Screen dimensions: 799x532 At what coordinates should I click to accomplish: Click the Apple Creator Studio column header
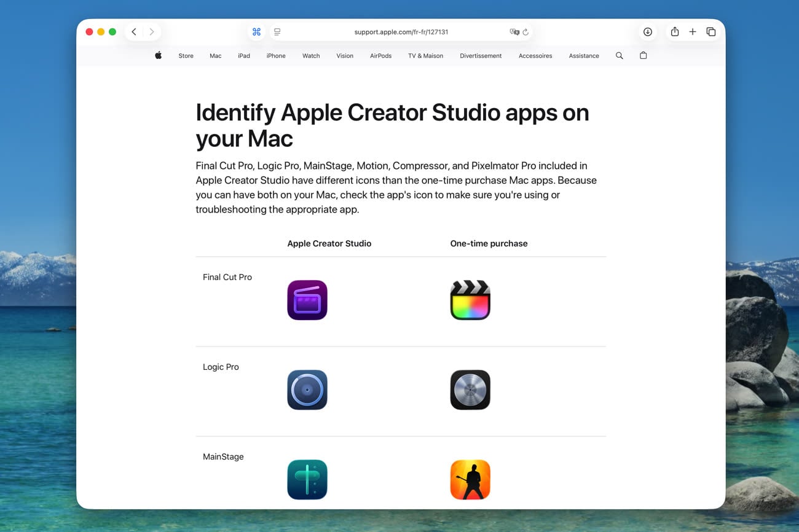click(329, 243)
